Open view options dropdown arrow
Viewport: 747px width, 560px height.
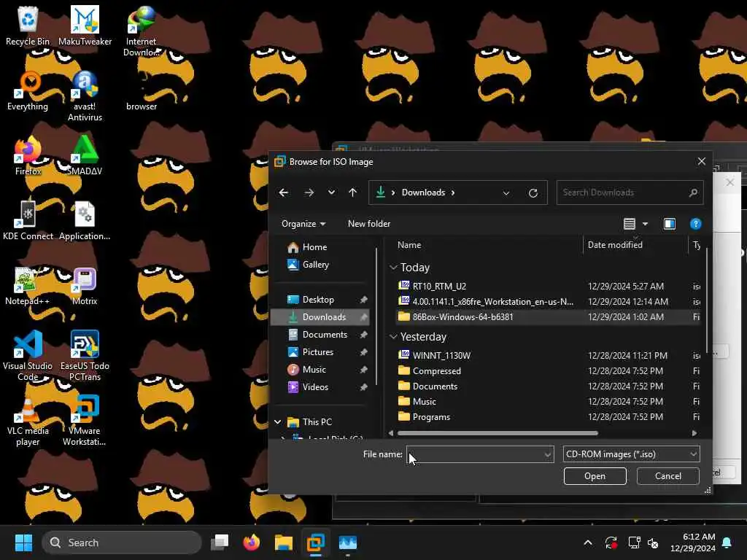pos(645,224)
